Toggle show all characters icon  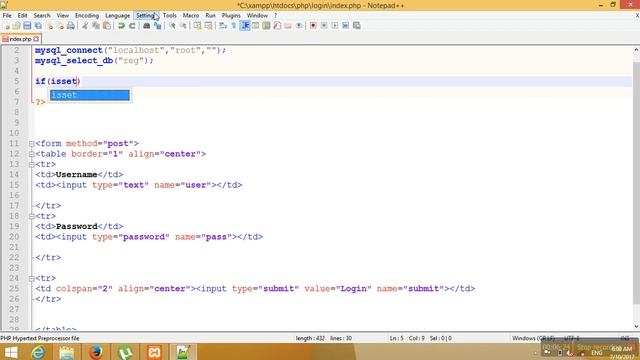pos(234,26)
